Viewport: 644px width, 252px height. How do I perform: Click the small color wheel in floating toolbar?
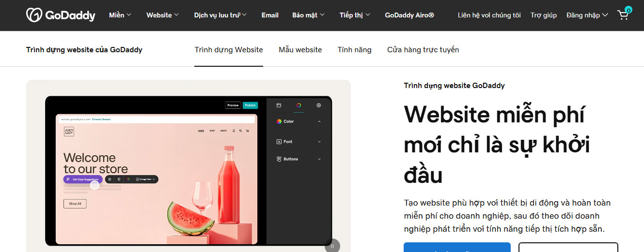click(x=128, y=179)
